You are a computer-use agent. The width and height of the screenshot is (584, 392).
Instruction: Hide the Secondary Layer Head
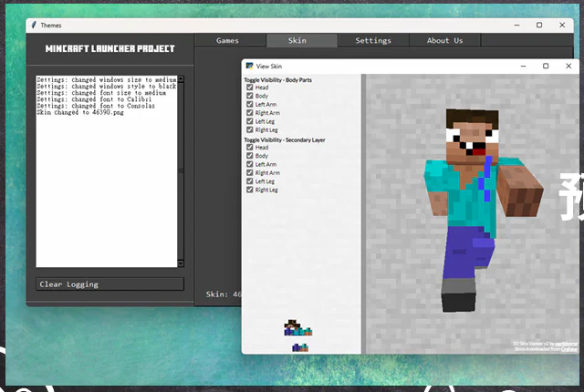coord(250,147)
